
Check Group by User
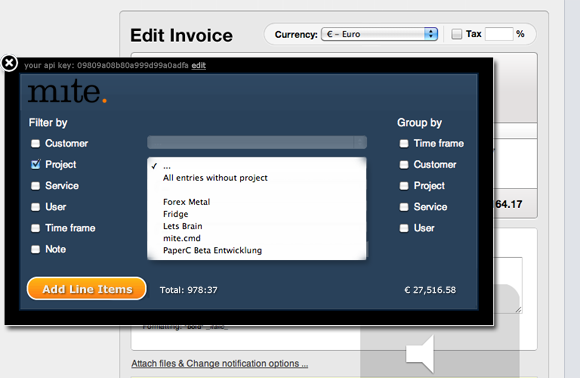pos(404,228)
